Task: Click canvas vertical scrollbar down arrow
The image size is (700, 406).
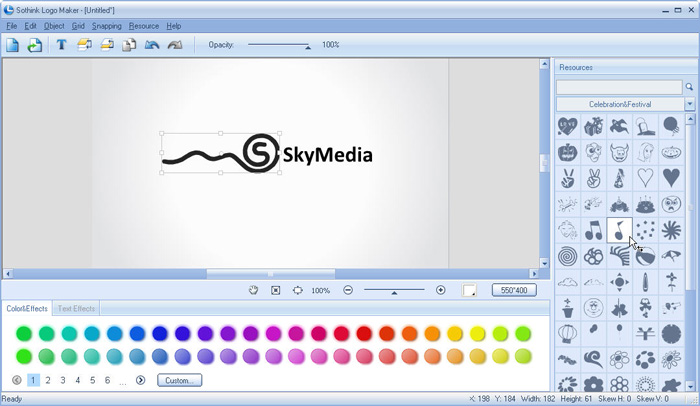Action: pyautogui.click(x=544, y=263)
